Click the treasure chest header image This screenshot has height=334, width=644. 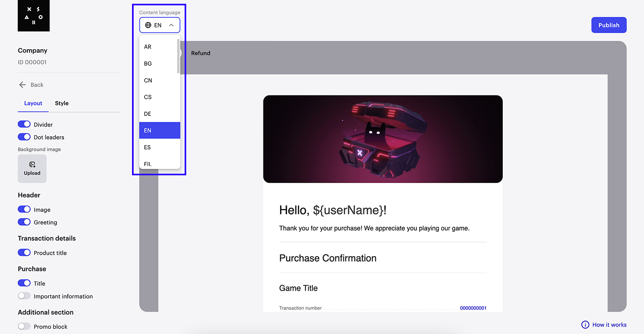(x=383, y=139)
